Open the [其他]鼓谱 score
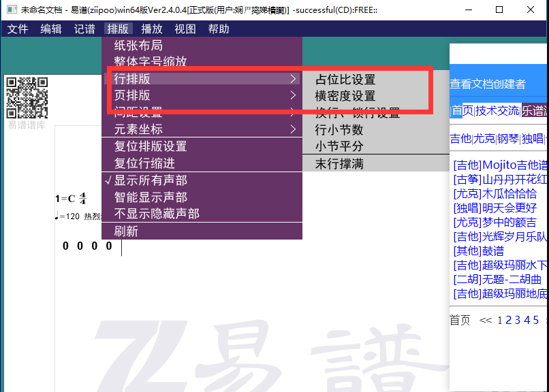The width and height of the screenshot is (549, 392). pos(479,251)
